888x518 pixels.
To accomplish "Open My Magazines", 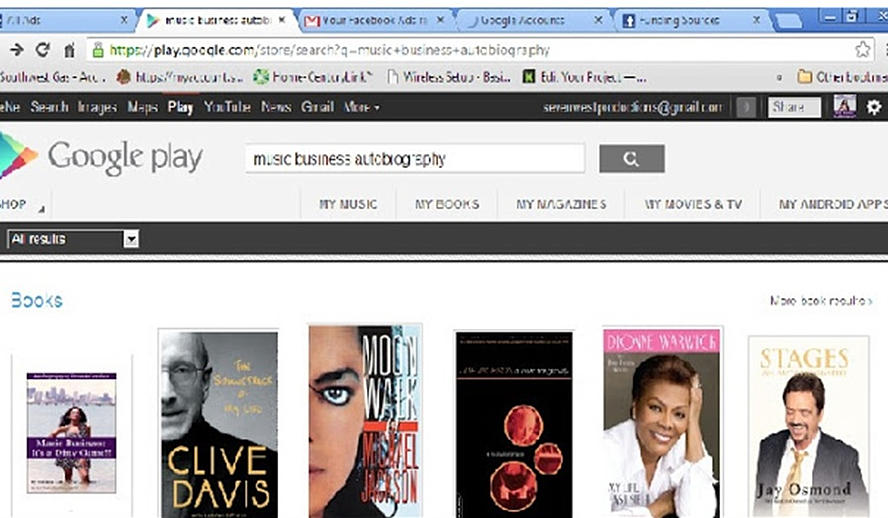I will pos(561,204).
